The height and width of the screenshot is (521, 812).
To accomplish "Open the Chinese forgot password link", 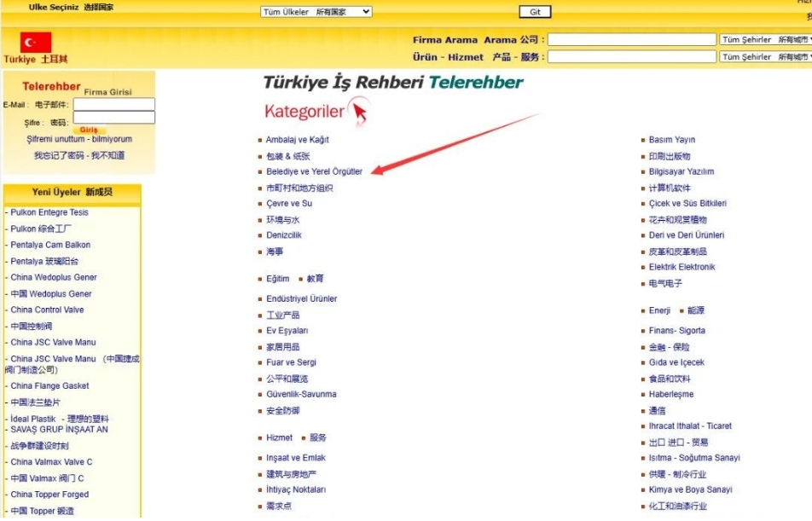I will pyautogui.click(x=79, y=155).
